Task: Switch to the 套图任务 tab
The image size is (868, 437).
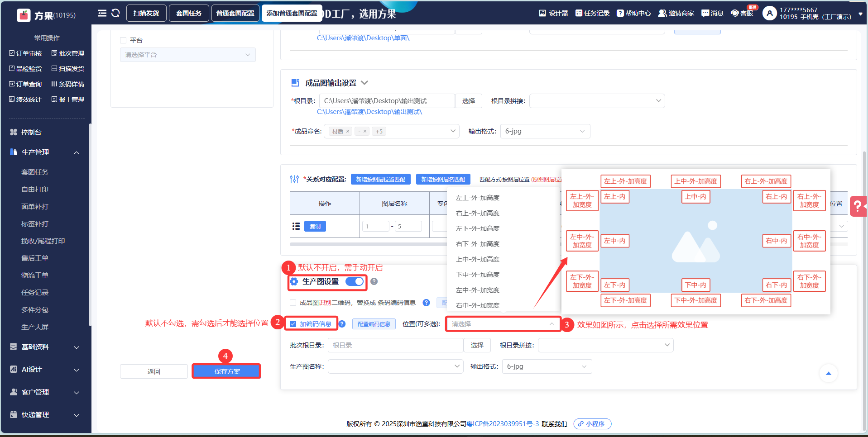Action: tap(189, 13)
